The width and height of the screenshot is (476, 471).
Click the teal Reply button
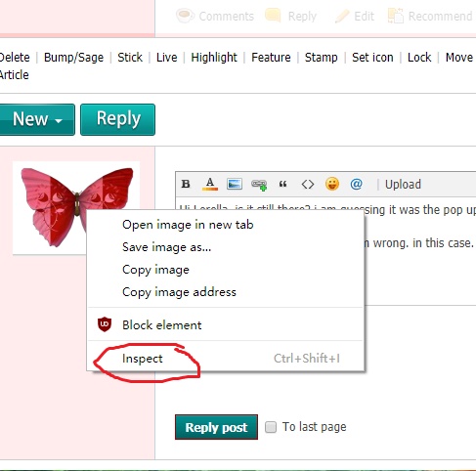(x=117, y=119)
